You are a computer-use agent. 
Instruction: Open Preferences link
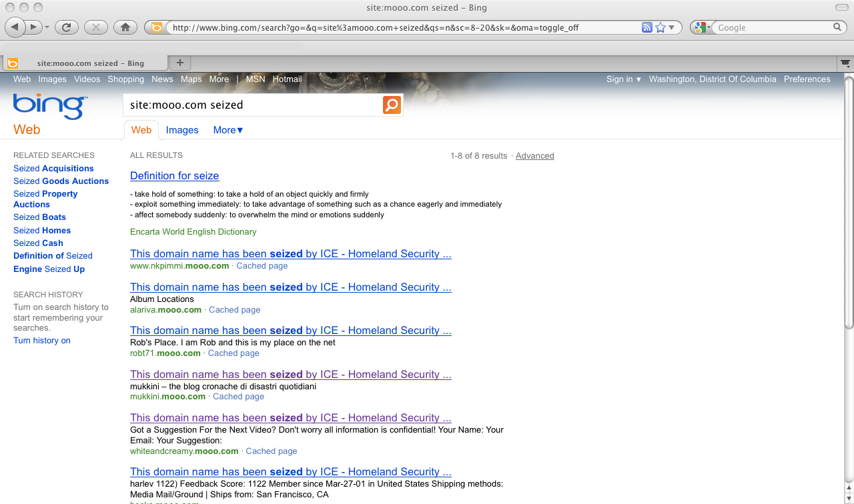(x=807, y=79)
